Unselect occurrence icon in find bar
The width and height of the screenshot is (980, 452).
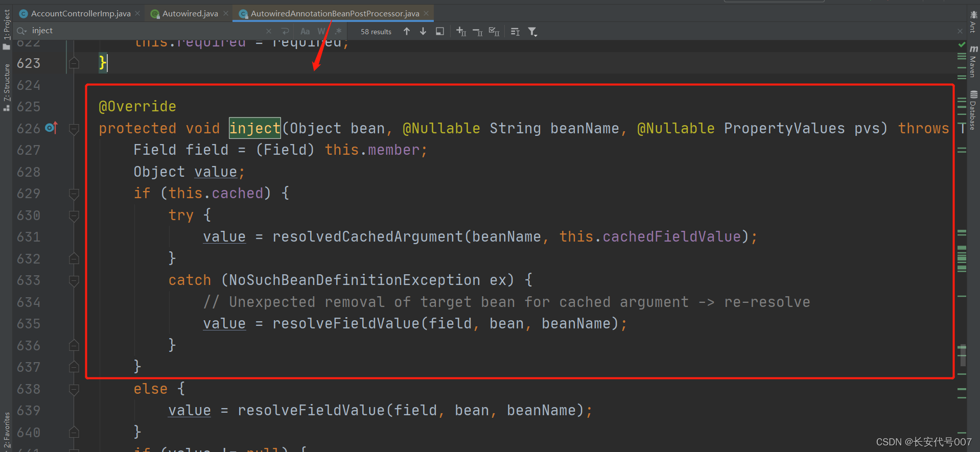coord(478,32)
